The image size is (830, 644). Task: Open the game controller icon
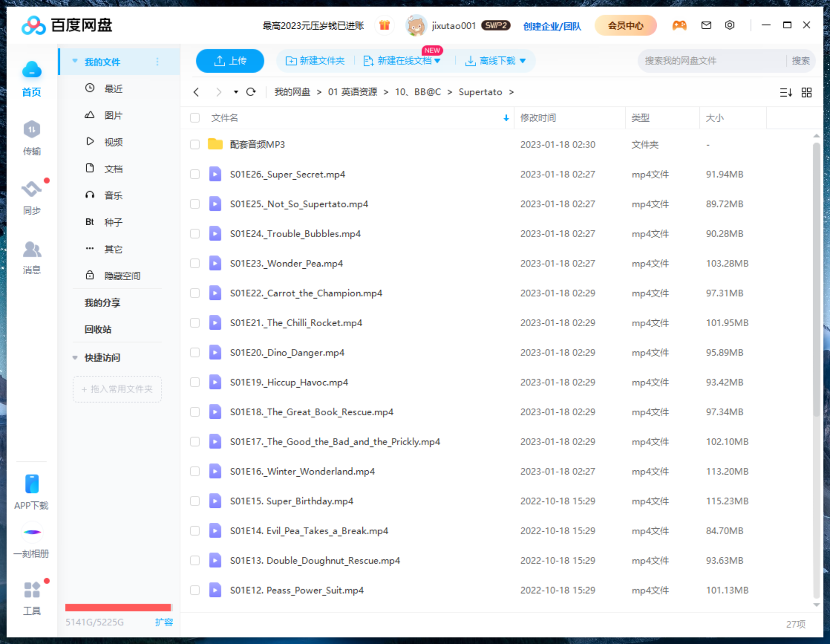click(679, 25)
